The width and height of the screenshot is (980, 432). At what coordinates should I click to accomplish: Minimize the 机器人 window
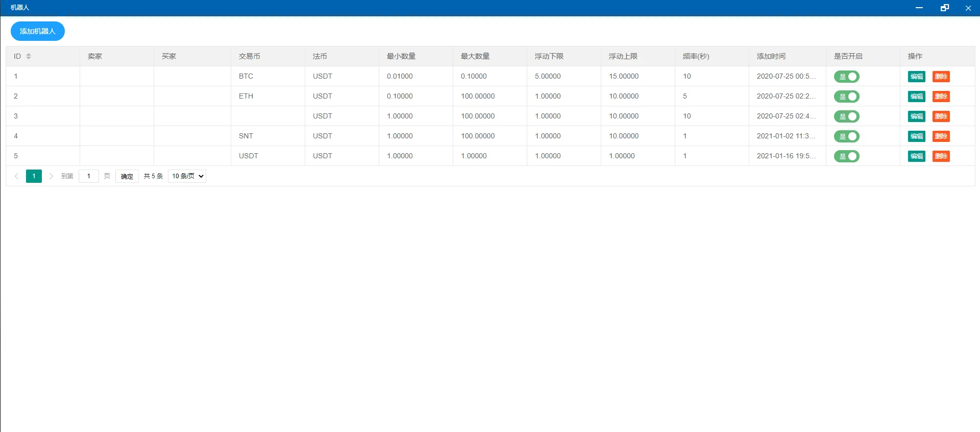[x=919, y=8]
